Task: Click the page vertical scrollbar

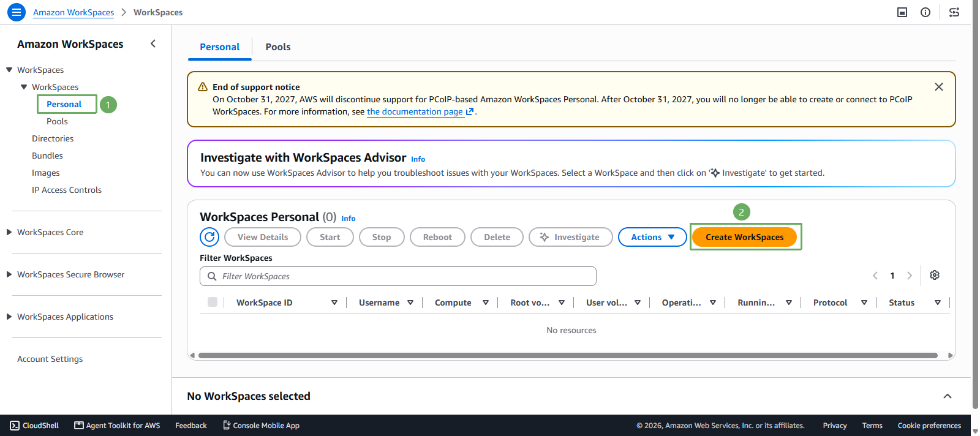Action: [975, 205]
